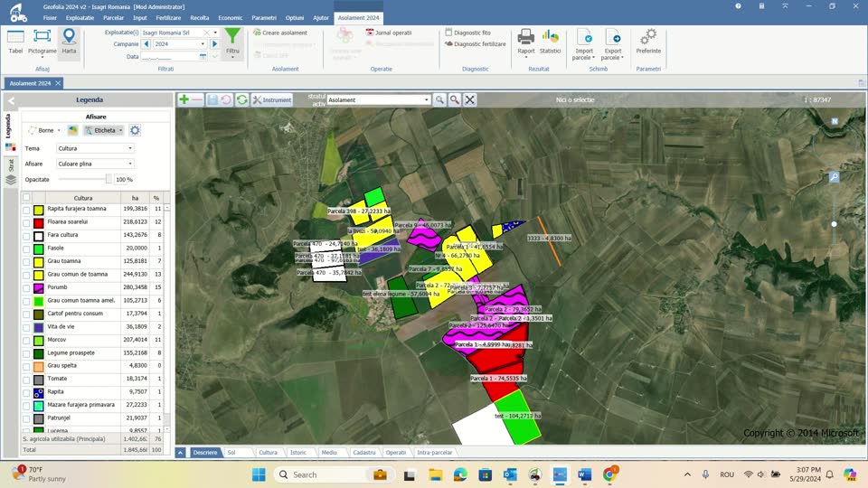Adjust the Opacitate slider
Viewport: 868px width, 488px height.
tap(108, 179)
